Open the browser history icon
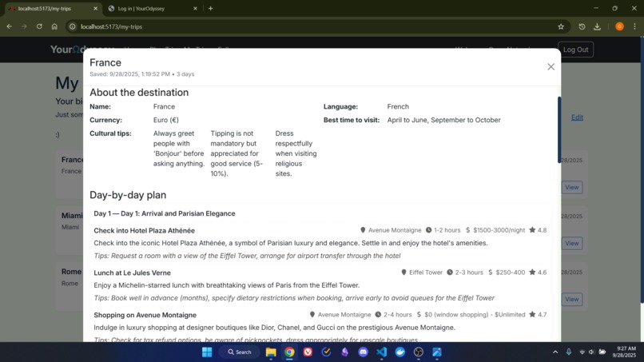Image resolution: width=644 pixels, height=362 pixels. [582, 26]
